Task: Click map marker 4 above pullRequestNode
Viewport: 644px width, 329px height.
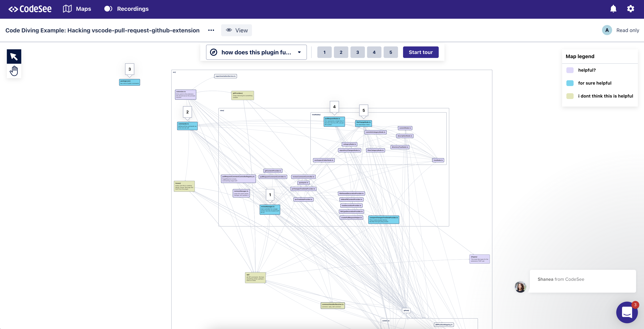Action: pyautogui.click(x=334, y=107)
